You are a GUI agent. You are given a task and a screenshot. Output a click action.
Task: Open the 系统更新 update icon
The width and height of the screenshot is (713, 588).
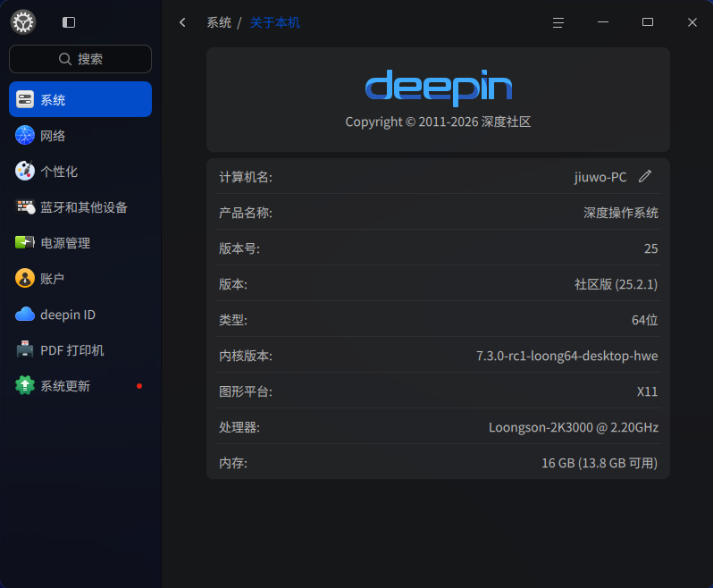(24, 385)
